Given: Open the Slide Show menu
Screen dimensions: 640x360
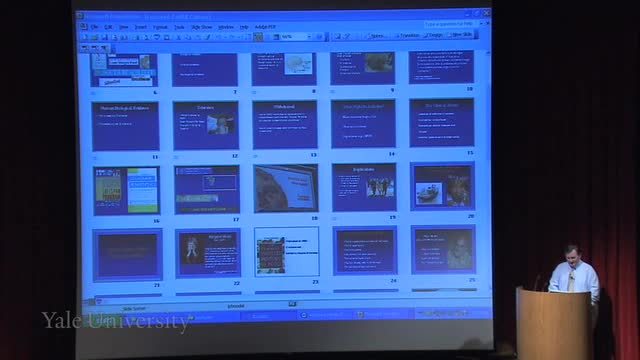Looking at the screenshot, I should coord(202,27).
